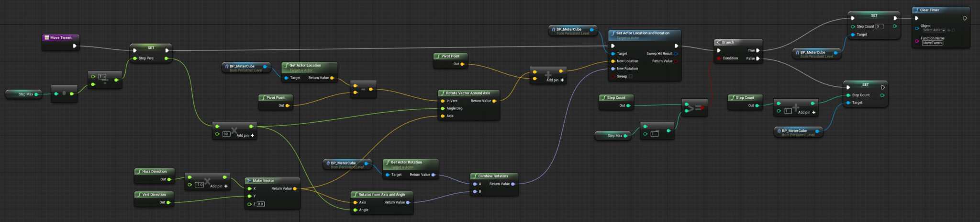This screenshot has height=222, width=980.
Task: Click the Get Actor Location Return Value pin
Action: [x=332, y=78]
